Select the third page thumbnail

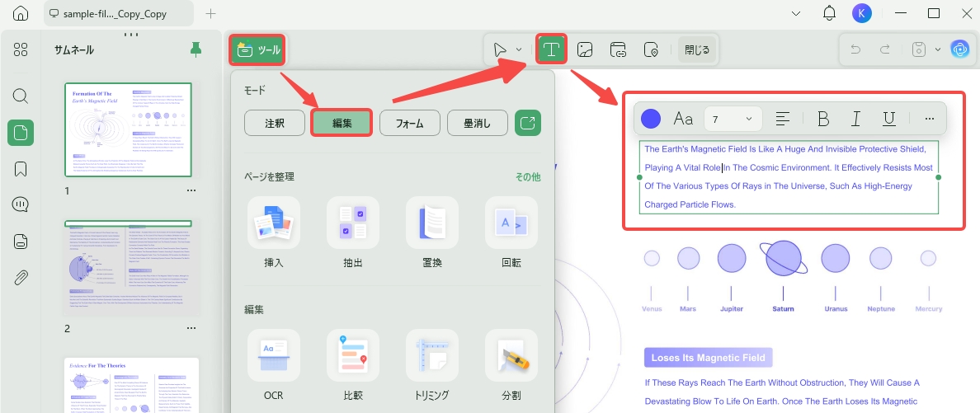click(x=131, y=385)
